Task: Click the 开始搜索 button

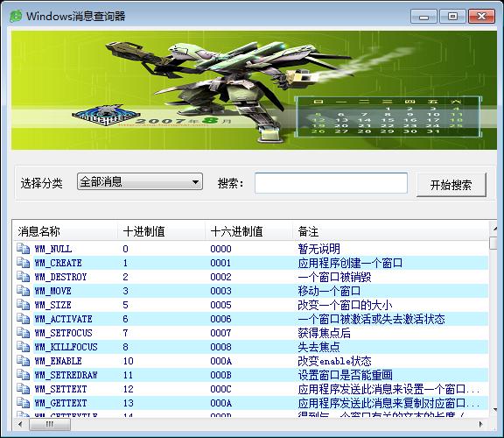Action: [x=451, y=185]
